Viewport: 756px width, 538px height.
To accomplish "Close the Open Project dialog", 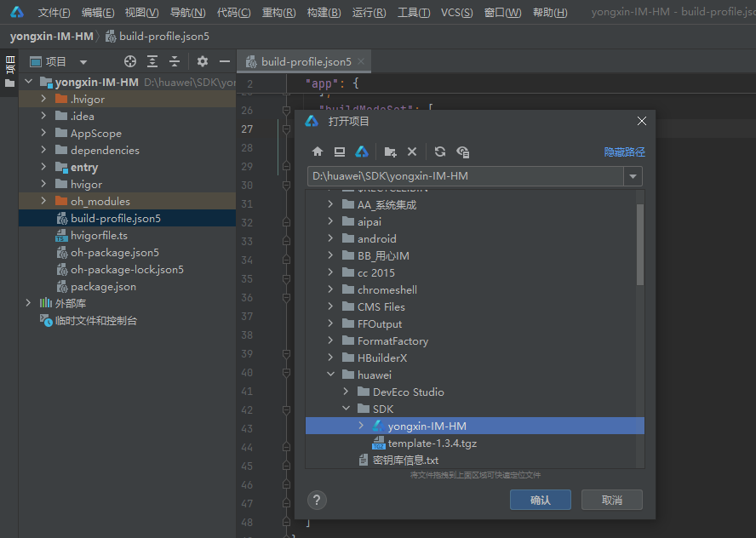I will pyautogui.click(x=641, y=121).
